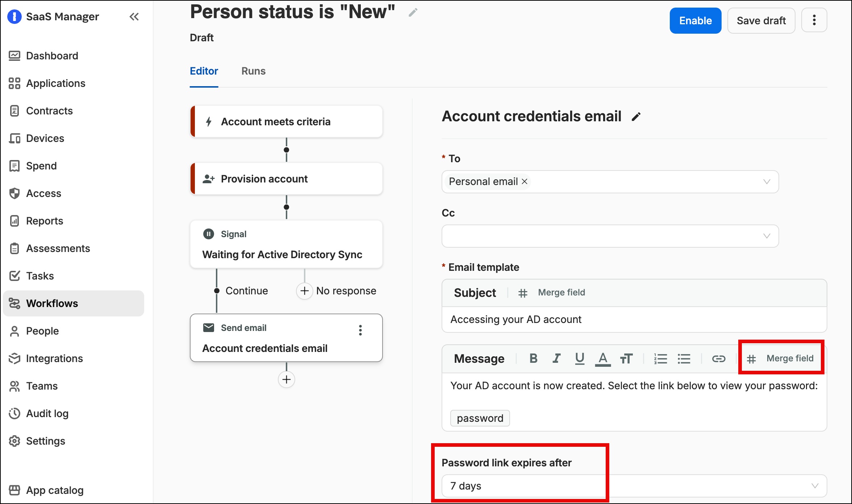Insert bulleted list in Message
This screenshot has height=504, width=852.
click(684, 358)
